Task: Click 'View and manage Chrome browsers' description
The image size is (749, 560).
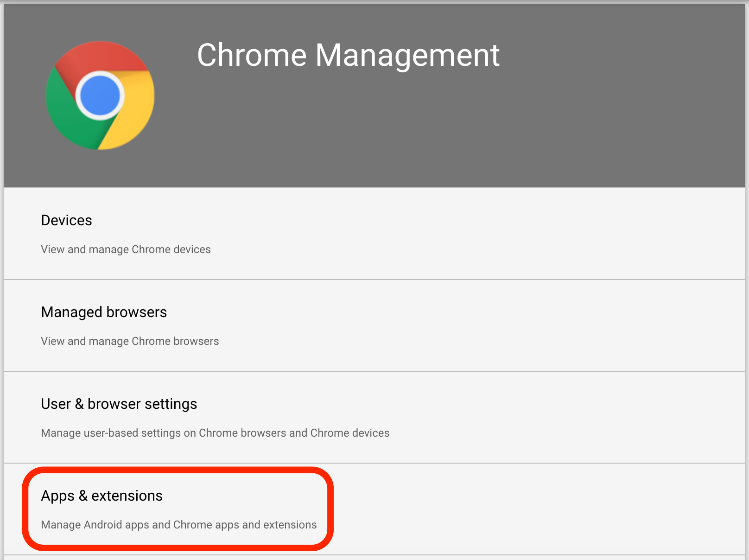Action: [130, 341]
